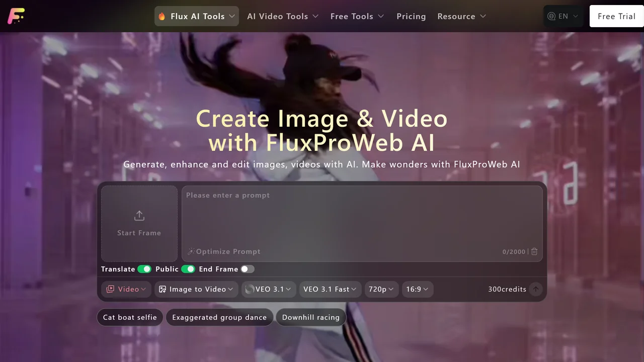Click the magic wand Optimize Prompt icon
Viewport: 644px width, 362px height.
tap(191, 251)
